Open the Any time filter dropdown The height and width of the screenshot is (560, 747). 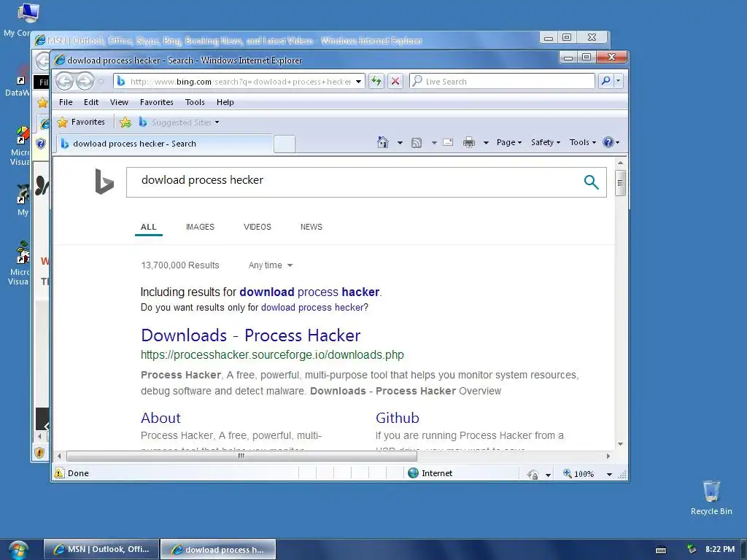(270, 265)
